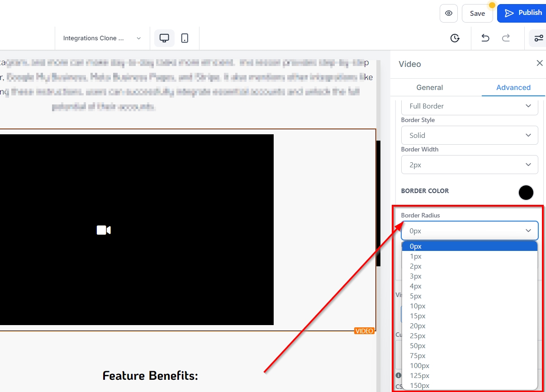Open version history clock icon
Image resolution: width=546 pixels, height=392 pixels.
pyautogui.click(x=455, y=38)
